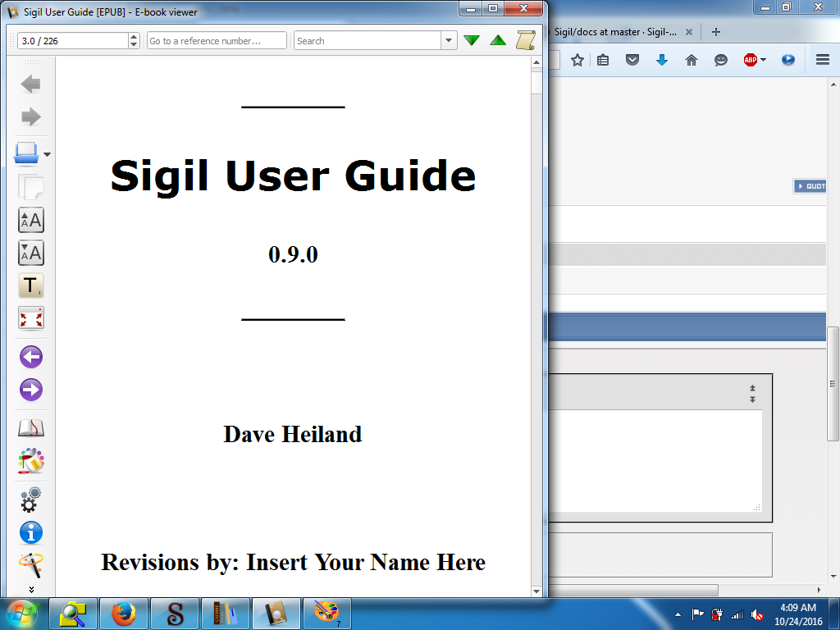Click the blue play addon icon in Firefox

pyautogui.click(x=788, y=60)
